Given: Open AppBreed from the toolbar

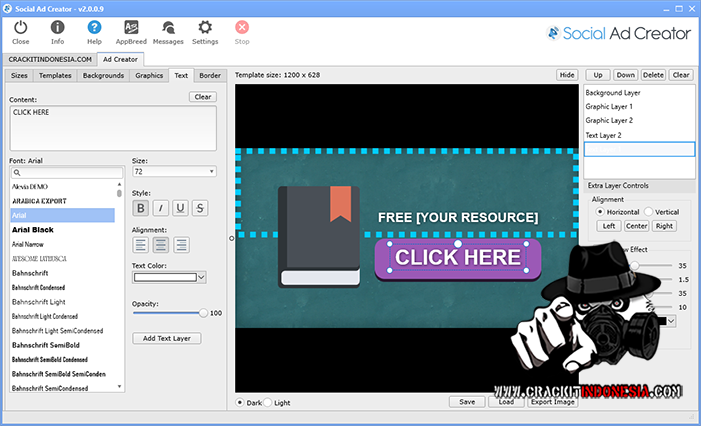Looking at the screenshot, I should 131,31.
